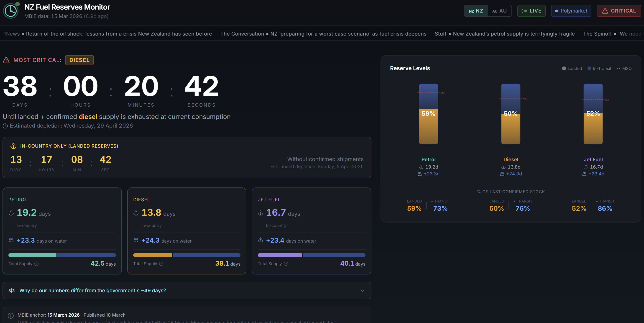
Task: Click the '% OF LAST CONFIRMED STOCK' label
Action: 511,192
